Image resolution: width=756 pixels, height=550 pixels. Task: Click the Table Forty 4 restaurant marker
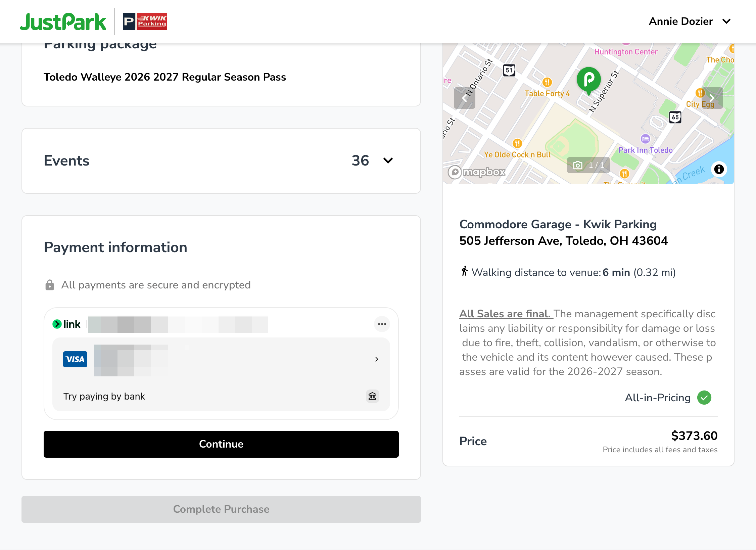(x=547, y=82)
